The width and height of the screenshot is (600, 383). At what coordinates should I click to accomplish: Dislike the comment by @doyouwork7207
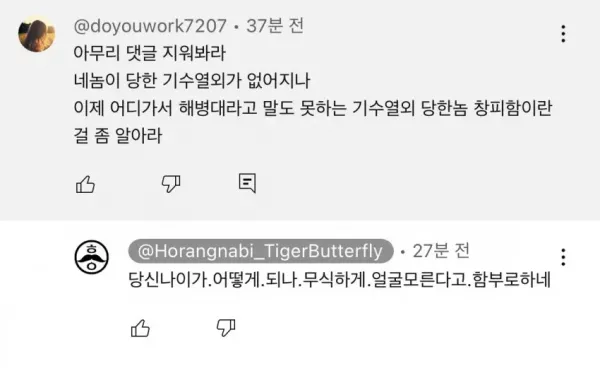point(171,184)
